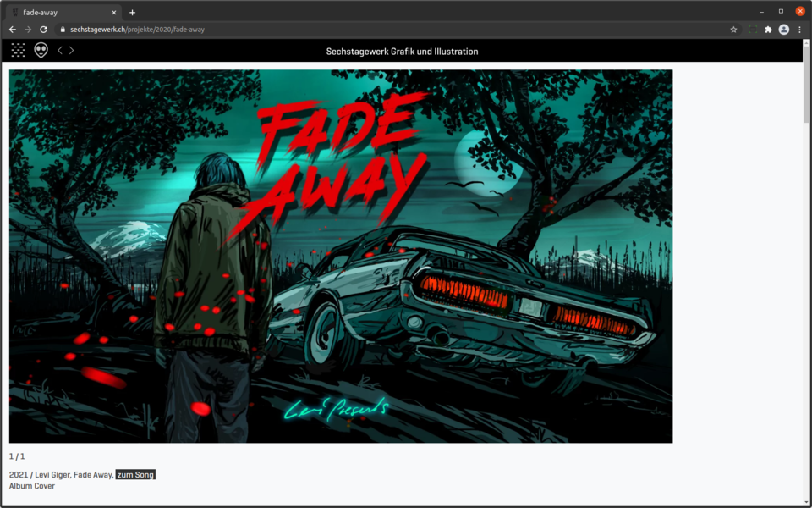Open the Chrome three-dot menu

pos(799,30)
